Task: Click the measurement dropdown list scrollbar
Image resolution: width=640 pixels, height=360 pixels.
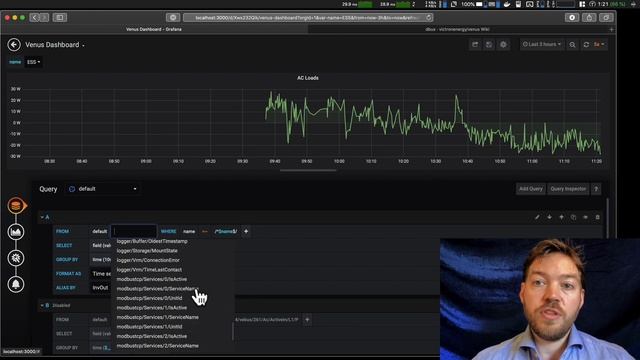Action: (x=233, y=331)
